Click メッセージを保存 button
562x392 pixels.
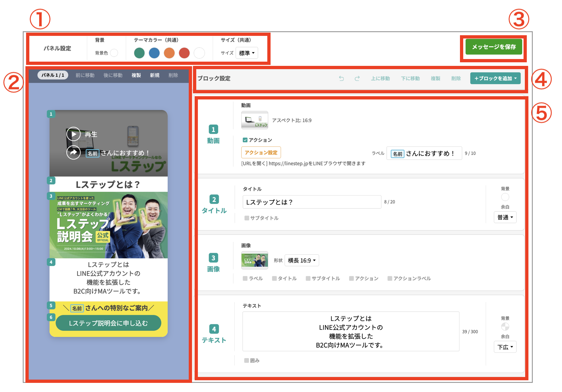494,47
